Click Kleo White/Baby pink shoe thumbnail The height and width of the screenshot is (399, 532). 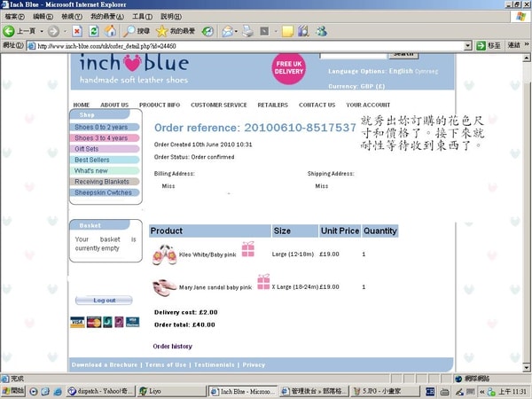coord(165,254)
